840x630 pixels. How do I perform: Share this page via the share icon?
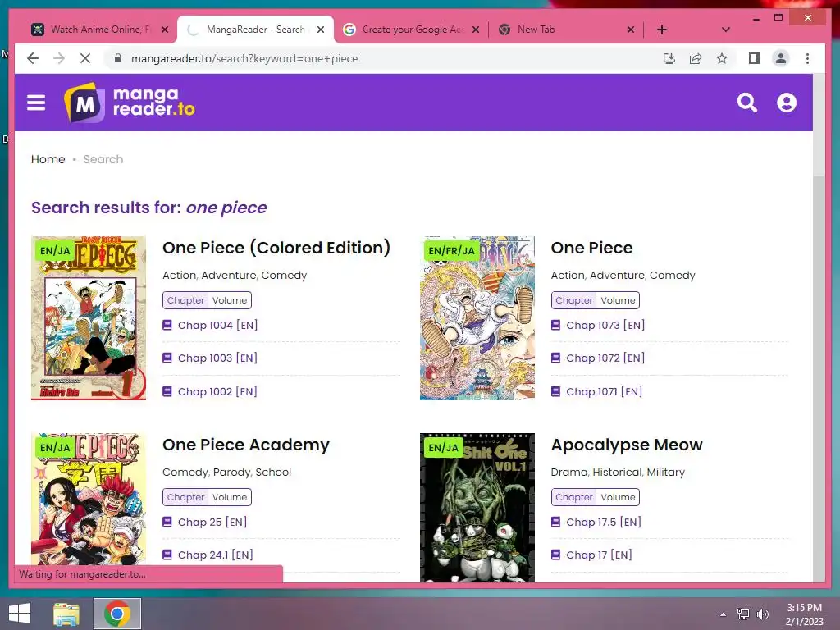click(696, 58)
